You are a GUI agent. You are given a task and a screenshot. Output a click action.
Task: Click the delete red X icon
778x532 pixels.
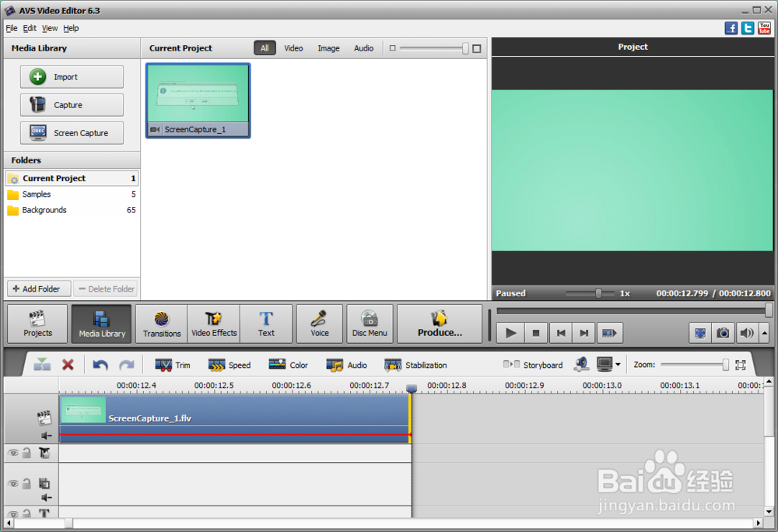click(x=68, y=365)
